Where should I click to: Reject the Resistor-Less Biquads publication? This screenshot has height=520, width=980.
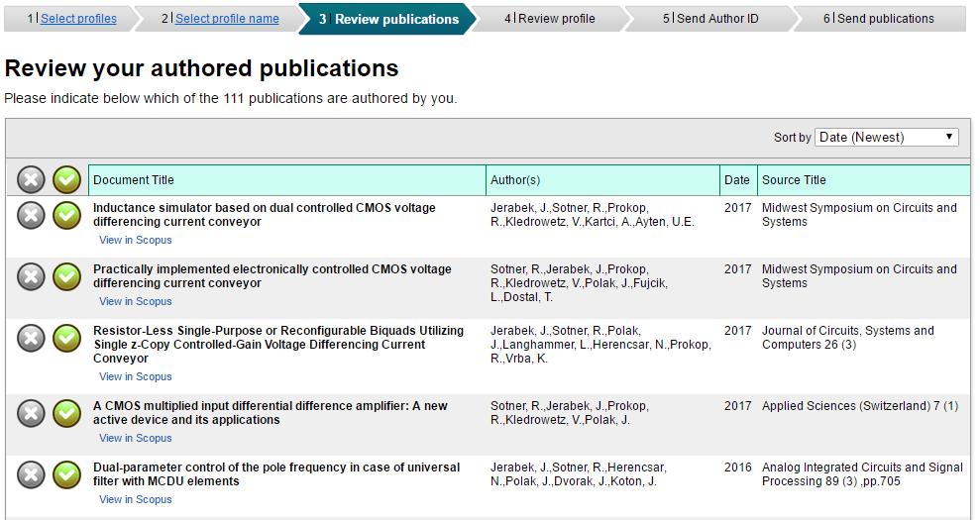point(32,338)
